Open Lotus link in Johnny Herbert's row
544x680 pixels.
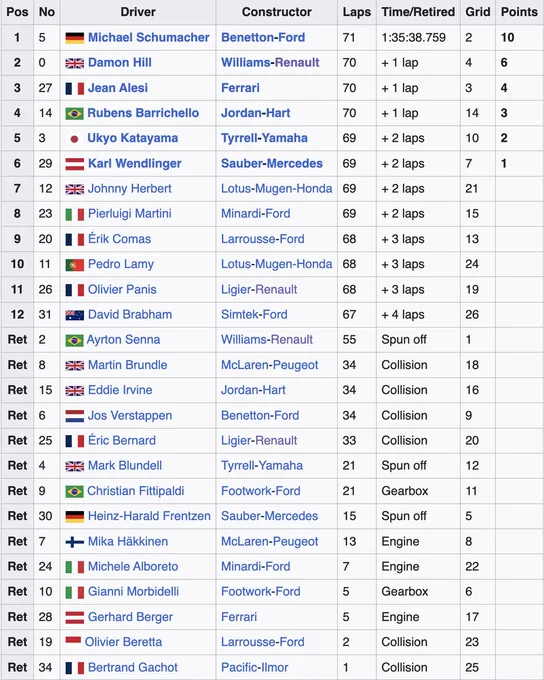click(236, 189)
